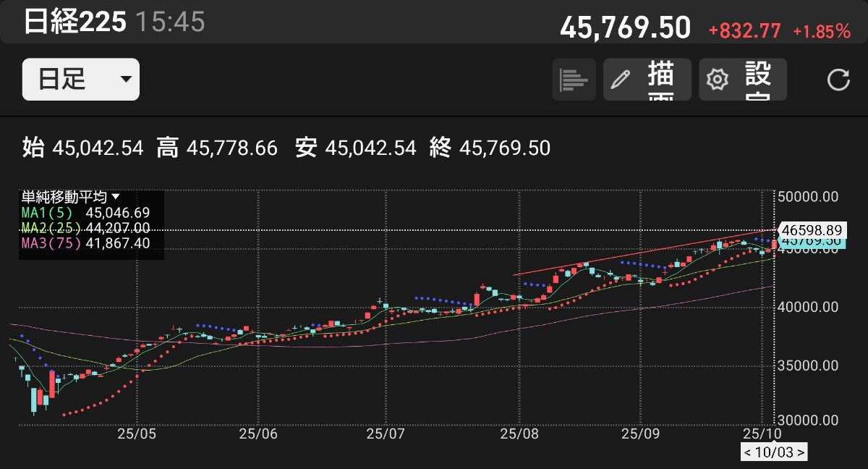Click the gear icon for chart settings
The width and height of the screenshot is (868, 469).
[x=717, y=80]
